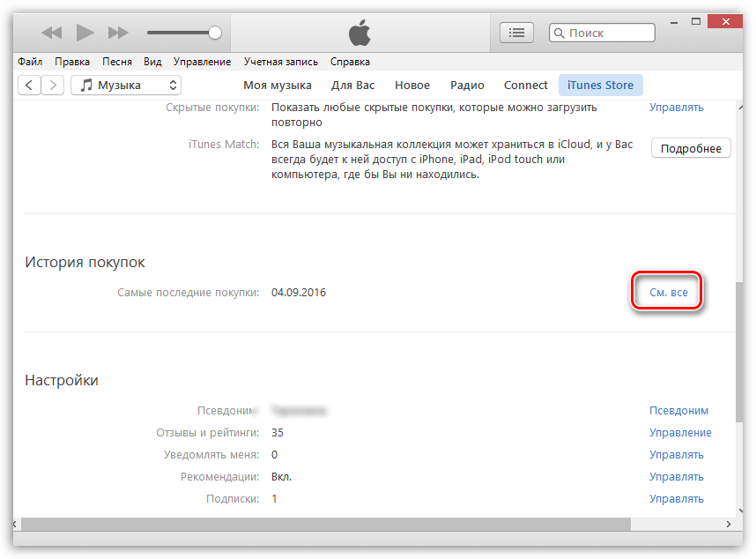Click the История покупок heading
This screenshot has height=559, width=756.
click(85, 263)
